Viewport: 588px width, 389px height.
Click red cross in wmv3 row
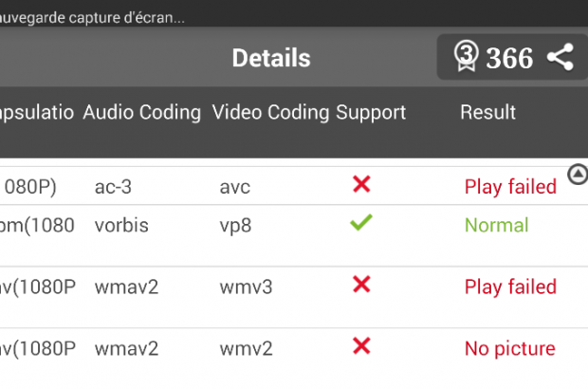coord(361,285)
